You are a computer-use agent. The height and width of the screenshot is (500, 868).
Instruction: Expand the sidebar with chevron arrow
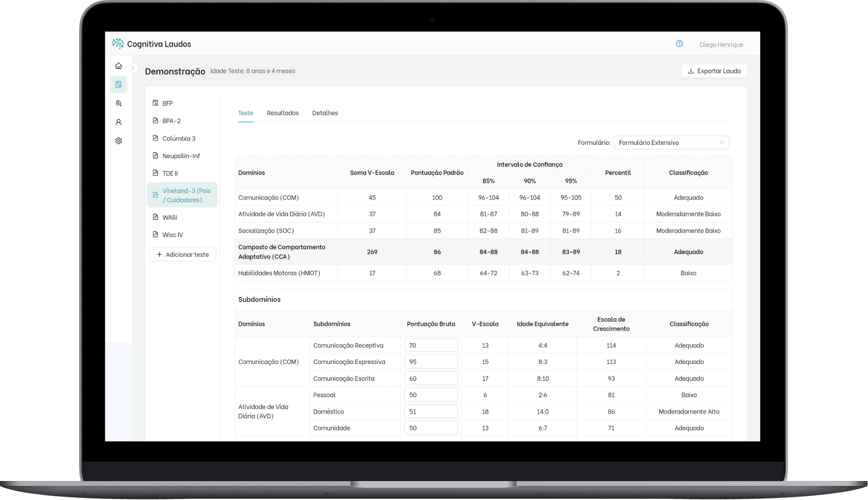[133, 68]
